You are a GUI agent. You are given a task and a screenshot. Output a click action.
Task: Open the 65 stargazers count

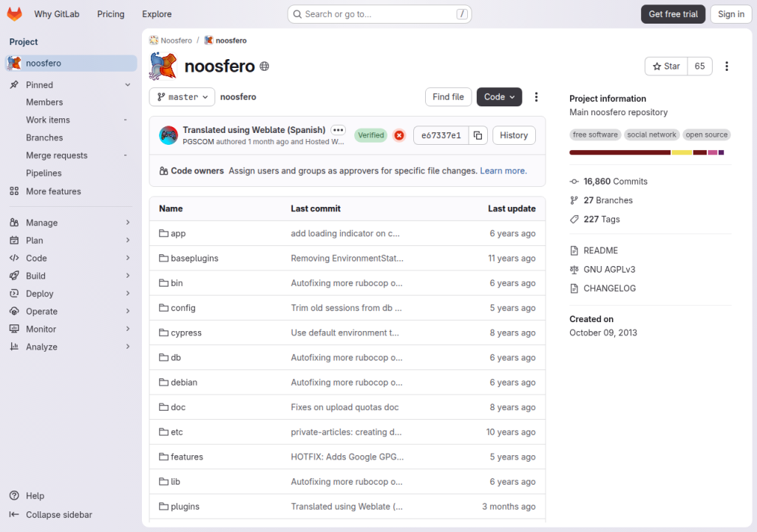699,66
